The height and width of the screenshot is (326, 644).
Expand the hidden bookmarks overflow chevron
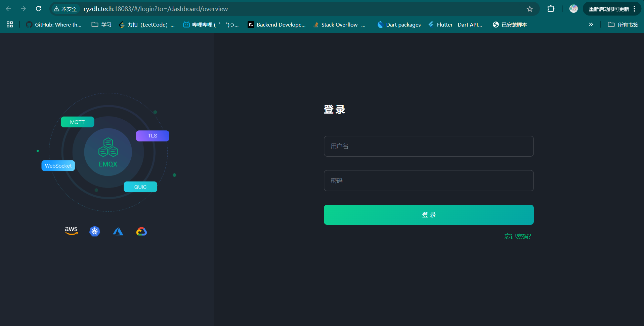click(591, 25)
